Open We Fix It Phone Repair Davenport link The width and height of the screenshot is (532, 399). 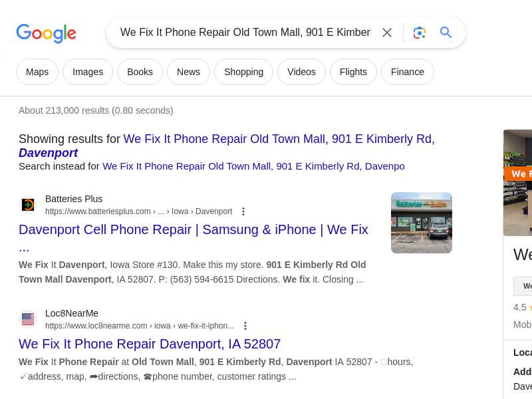point(150,344)
